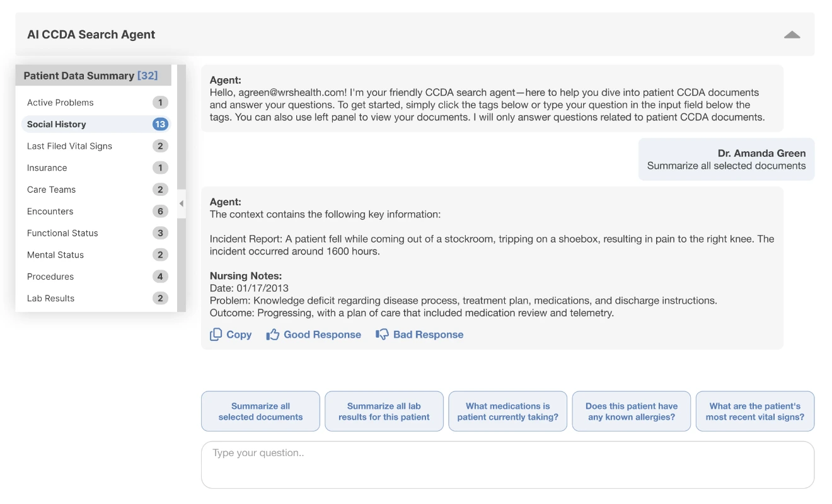Click the Procedures count badge showing 4
This screenshot has height=504, width=832.
click(159, 277)
